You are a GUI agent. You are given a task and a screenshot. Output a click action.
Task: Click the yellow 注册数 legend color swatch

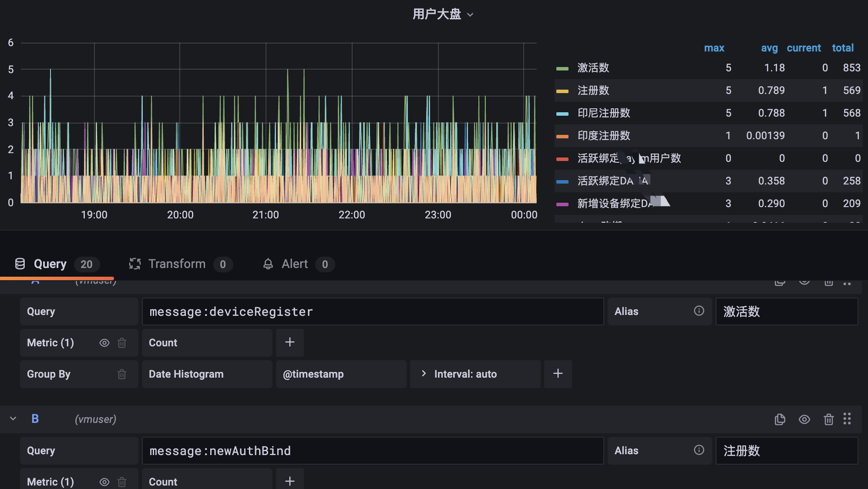(x=562, y=91)
